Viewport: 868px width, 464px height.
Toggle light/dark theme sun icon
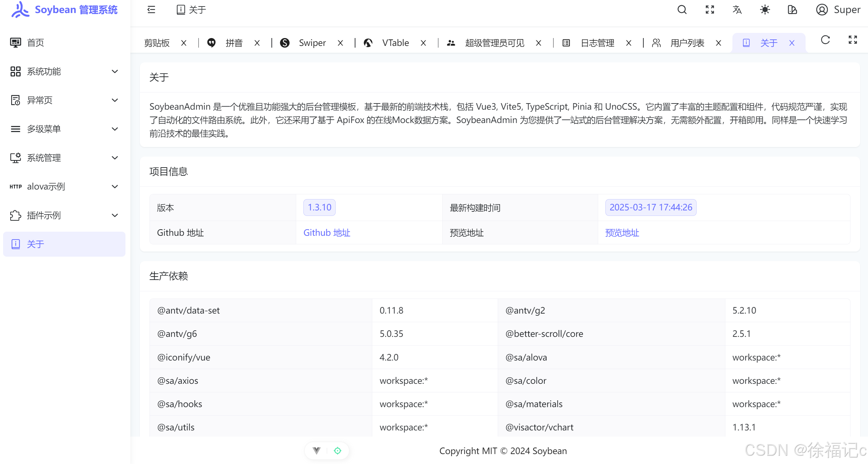click(765, 10)
